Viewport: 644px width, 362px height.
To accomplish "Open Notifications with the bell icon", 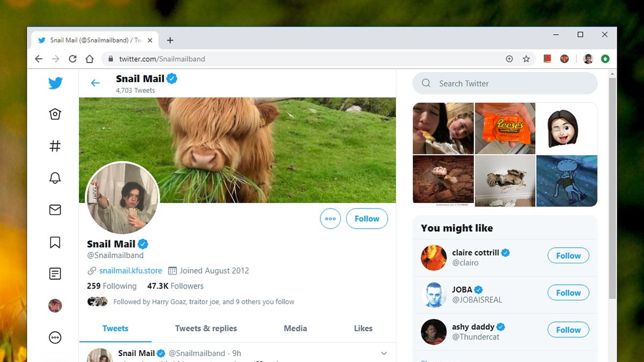I will (55, 178).
